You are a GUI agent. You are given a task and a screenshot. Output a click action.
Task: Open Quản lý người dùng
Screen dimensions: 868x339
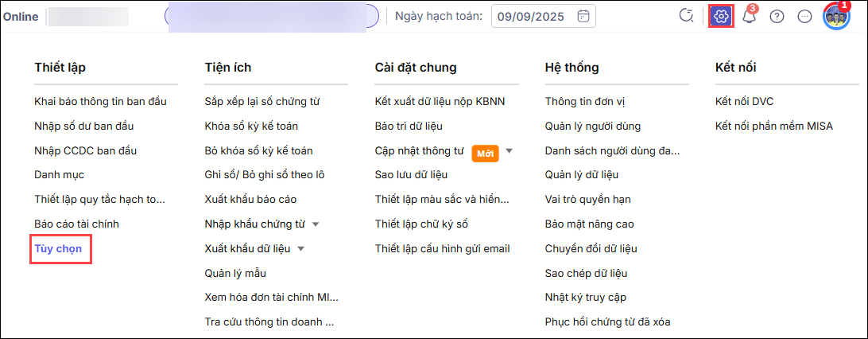[x=593, y=127]
